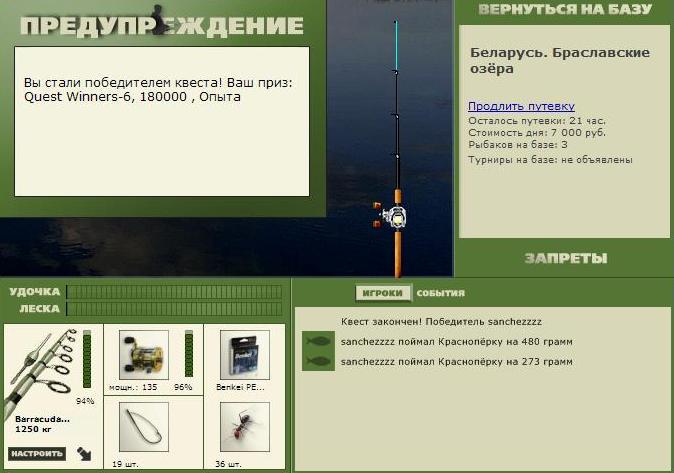Click Стоимость дня: 7 000 руб.
The height and width of the screenshot is (473, 674).
click(537, 133)
